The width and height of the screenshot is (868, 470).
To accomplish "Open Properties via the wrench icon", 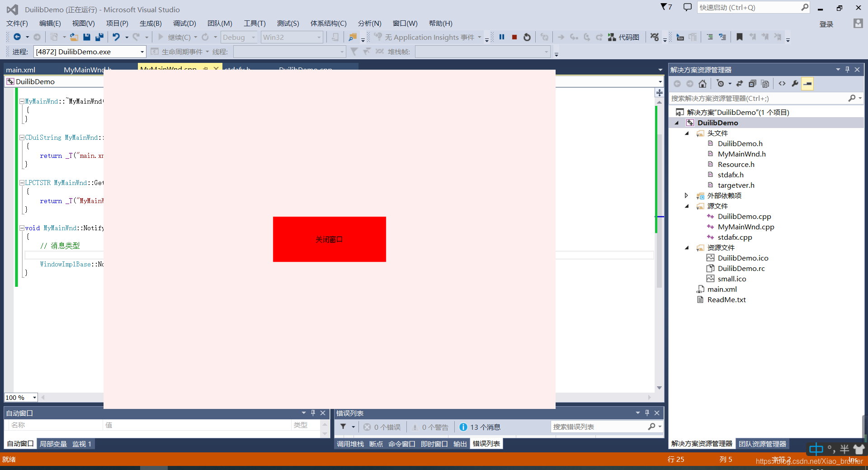I will (x=795, y=84).
